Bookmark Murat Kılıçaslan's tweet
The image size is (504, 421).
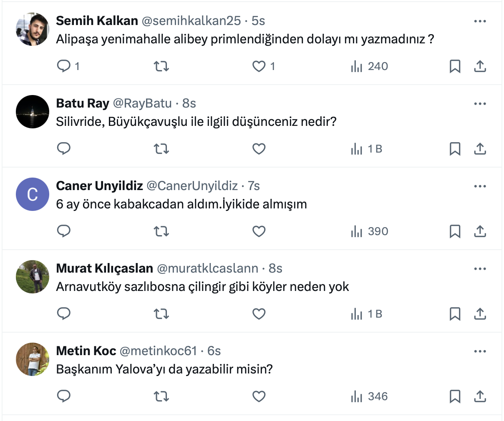click(455, 314)
